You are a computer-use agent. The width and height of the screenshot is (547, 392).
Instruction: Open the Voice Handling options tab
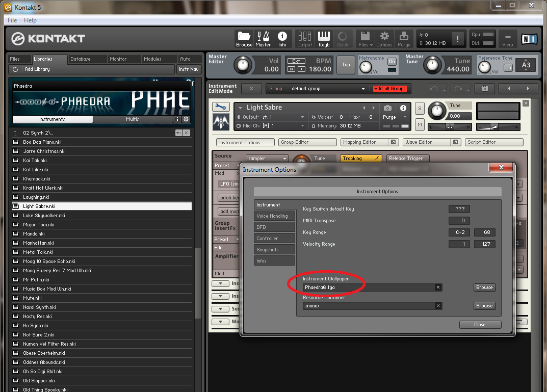click(275, 216)
